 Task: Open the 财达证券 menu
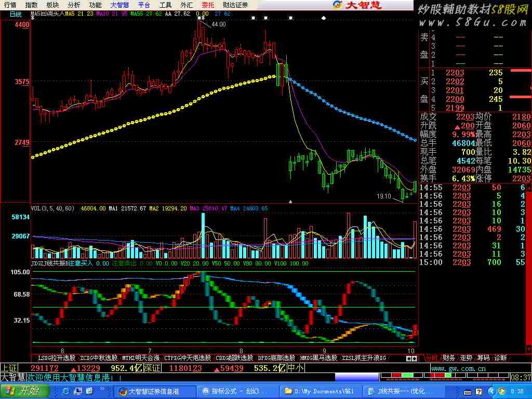click(235, 5)
